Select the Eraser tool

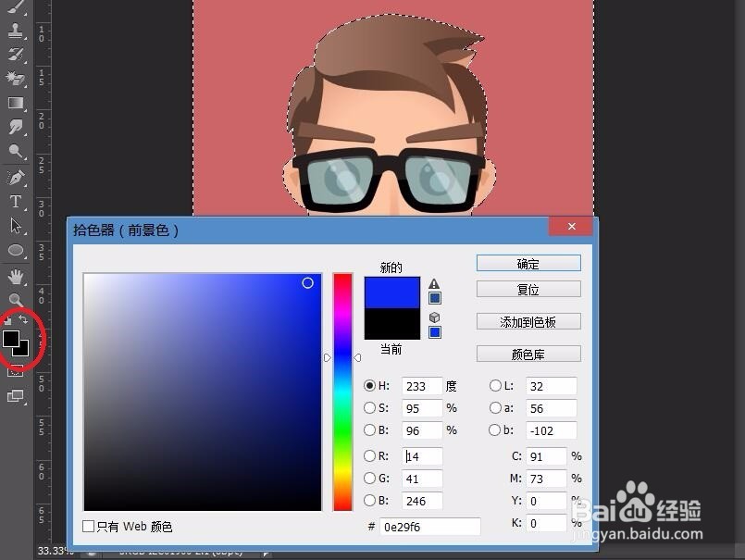tap(16, 78)
